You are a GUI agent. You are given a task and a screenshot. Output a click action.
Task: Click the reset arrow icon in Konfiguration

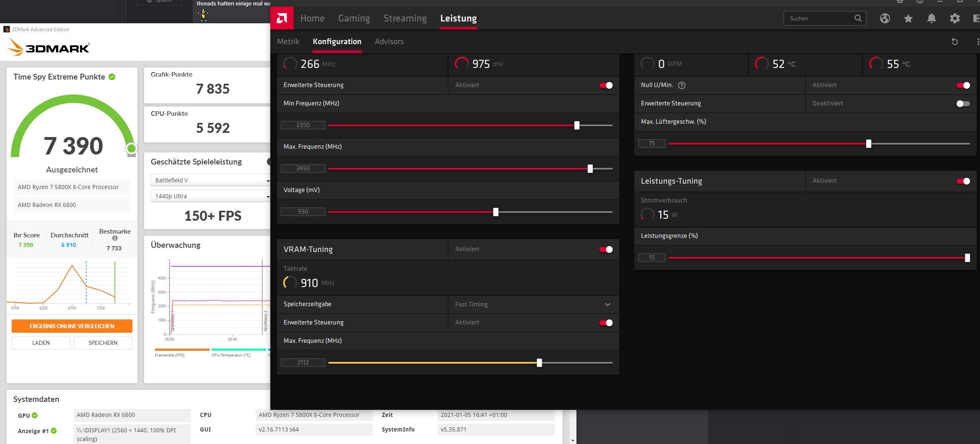pyautogui.click(x=955, y=41)
